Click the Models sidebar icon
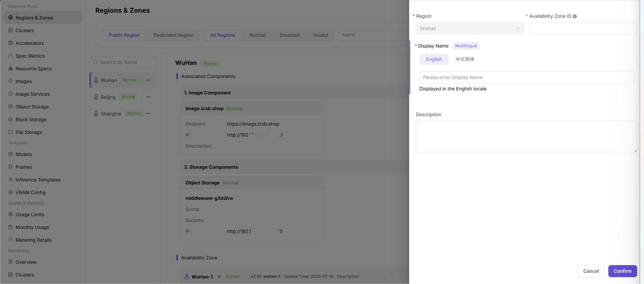 coord(11,154)
